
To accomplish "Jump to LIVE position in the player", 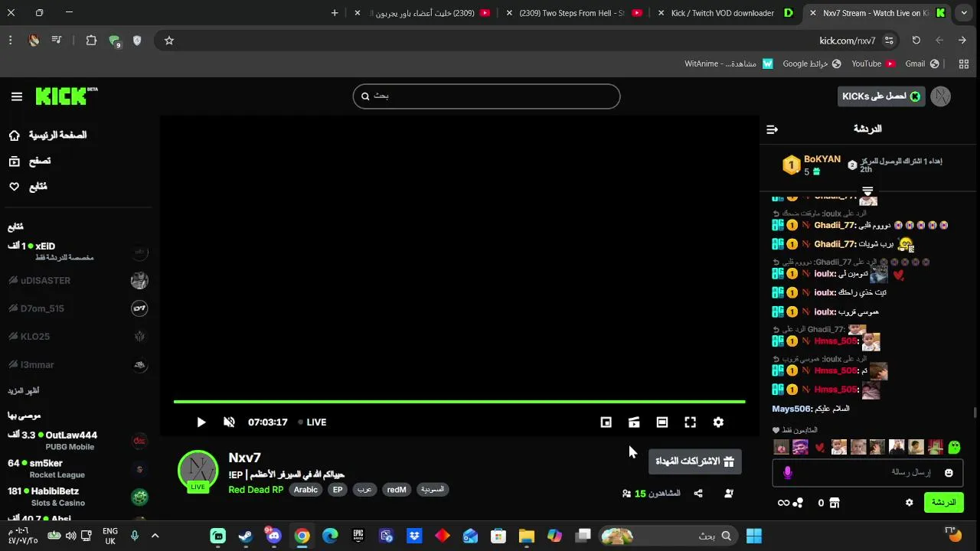I will 312,422.
